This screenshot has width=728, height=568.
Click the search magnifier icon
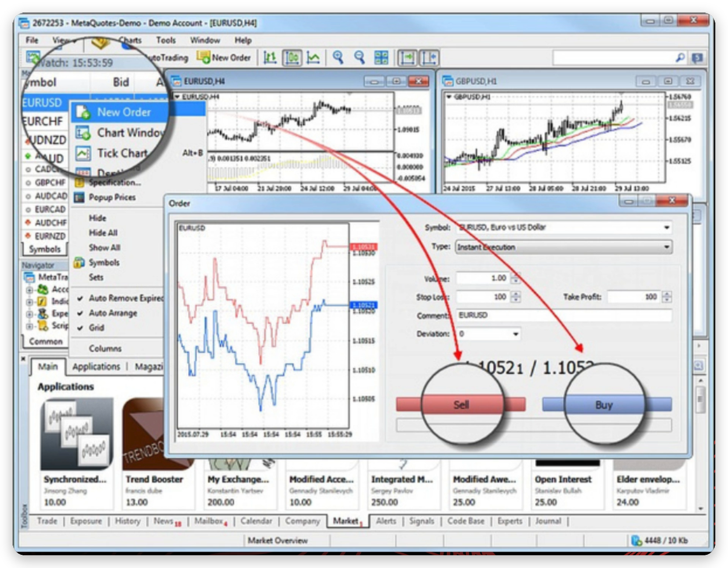(x=680, y=58)
